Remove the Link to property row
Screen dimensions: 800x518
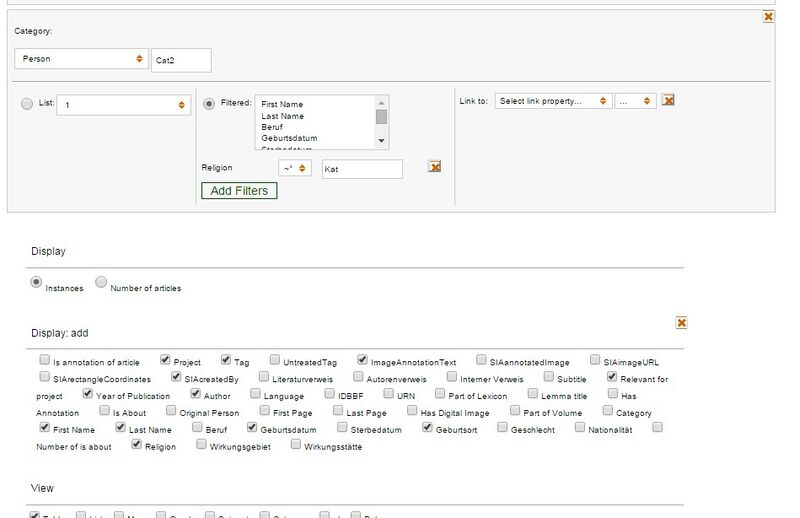tap(668, 101)
